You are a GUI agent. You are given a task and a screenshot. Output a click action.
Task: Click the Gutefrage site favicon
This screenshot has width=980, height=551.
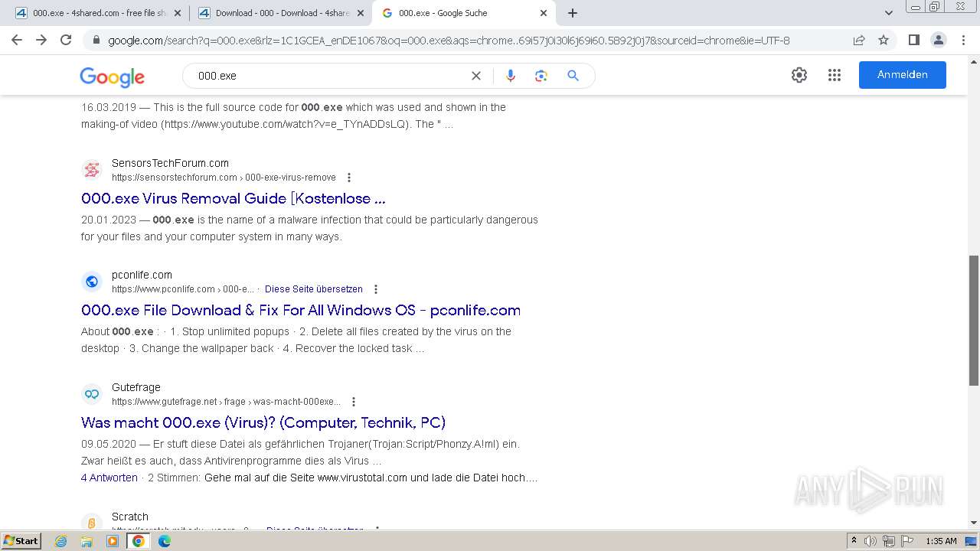(x=92, y=394)
